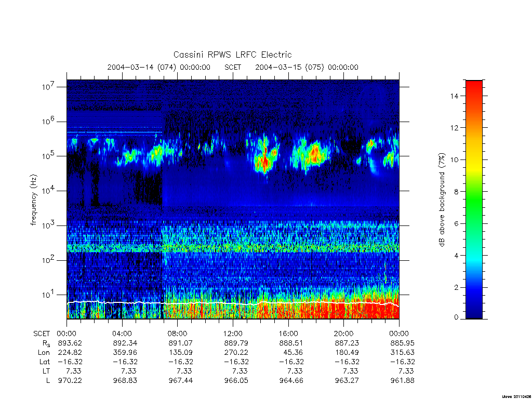
Task: Click the 10^2 frequency tick label
Action: tap(48, 260)
